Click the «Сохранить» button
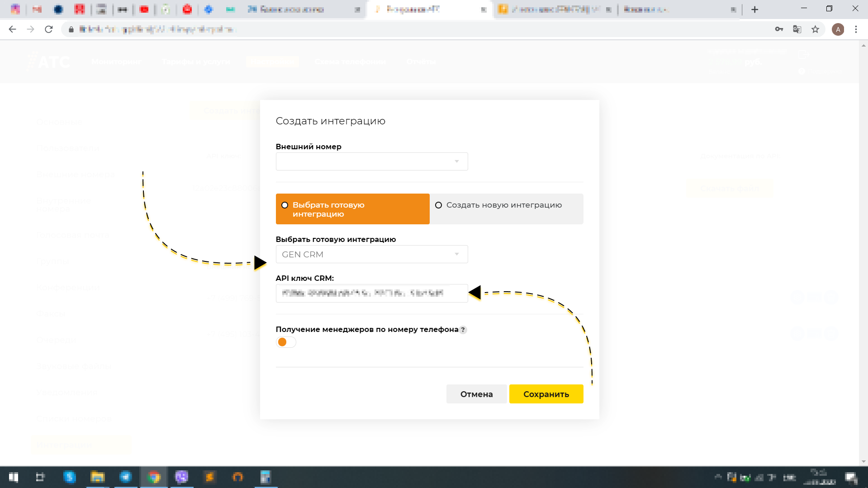The image size is (868, 488). coord(546,393)
